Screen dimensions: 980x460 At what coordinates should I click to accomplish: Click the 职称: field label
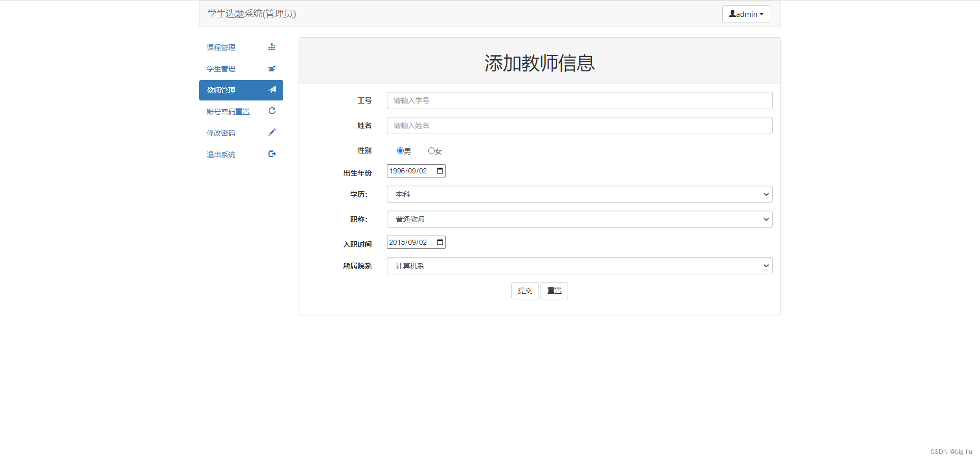pyautogui.click(x=359, y=219)
